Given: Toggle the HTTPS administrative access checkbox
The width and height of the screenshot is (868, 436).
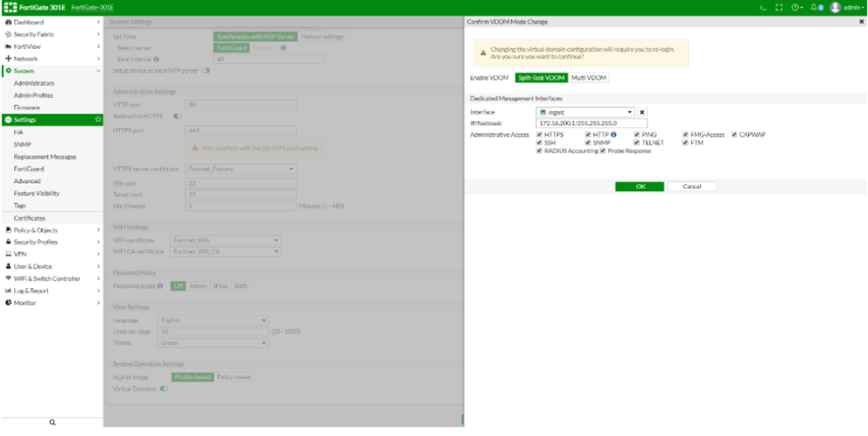Looking at the screenshot, I should pos(540,135).
